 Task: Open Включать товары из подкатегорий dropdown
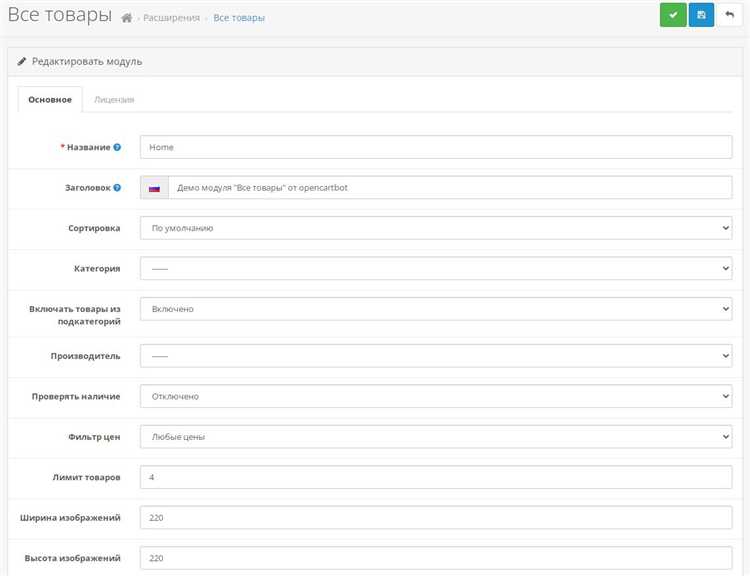coord(436,309)
